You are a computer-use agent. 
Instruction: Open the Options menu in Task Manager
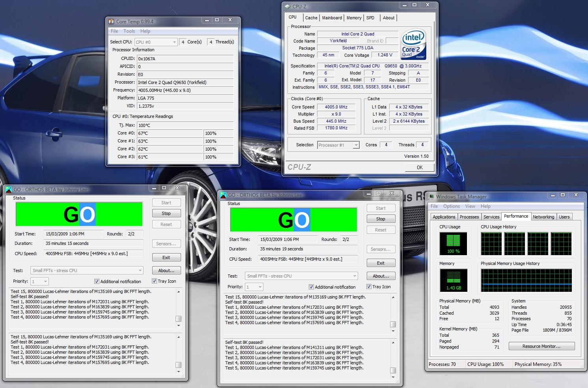tap(452, 206)
